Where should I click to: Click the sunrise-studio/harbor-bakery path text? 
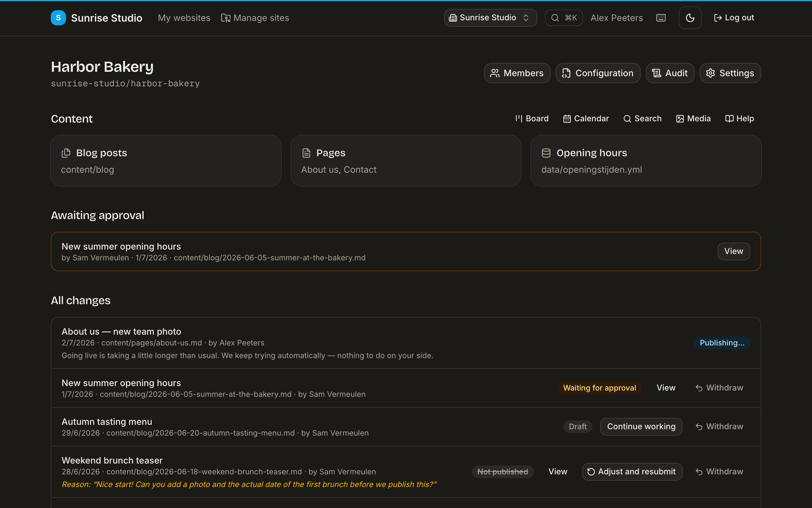pos(125,83)
